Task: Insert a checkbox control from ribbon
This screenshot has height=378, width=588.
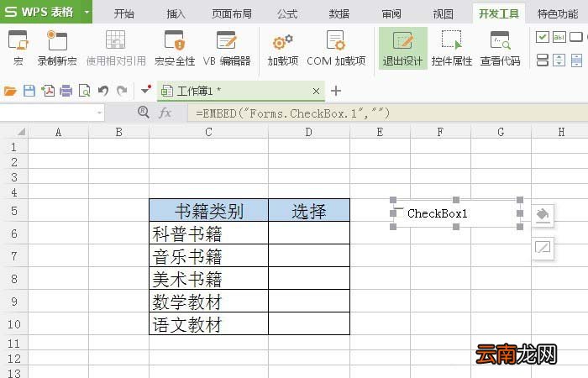Action: (543, 37)
